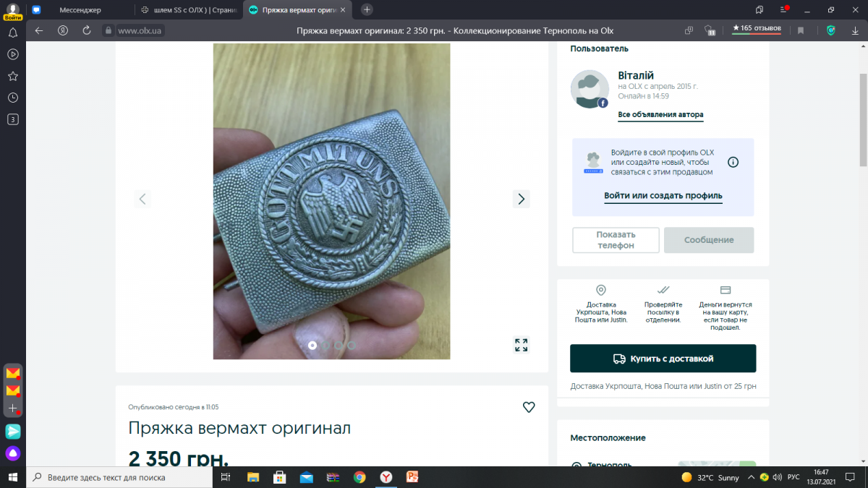Click the price 2 350 грн. text
Image resolution: width=868 pixels, height=488 pixels.
tap(178, 458)
